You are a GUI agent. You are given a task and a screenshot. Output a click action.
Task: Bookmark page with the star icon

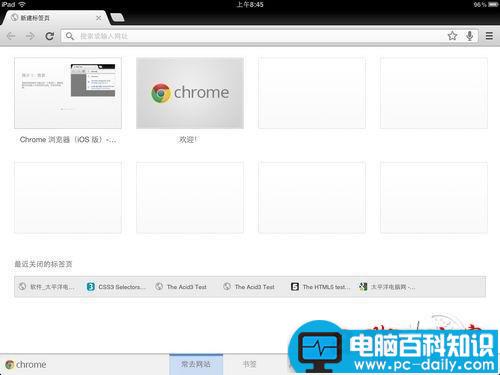tap(452, 36)
